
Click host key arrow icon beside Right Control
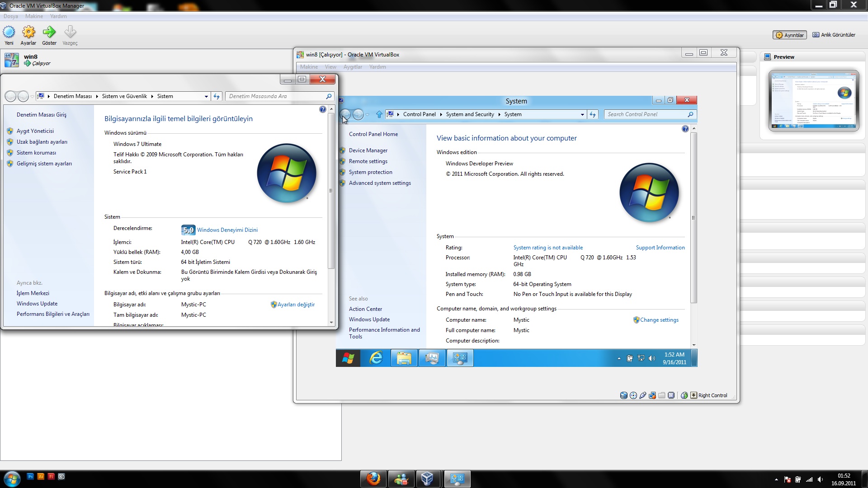[693, 395]
